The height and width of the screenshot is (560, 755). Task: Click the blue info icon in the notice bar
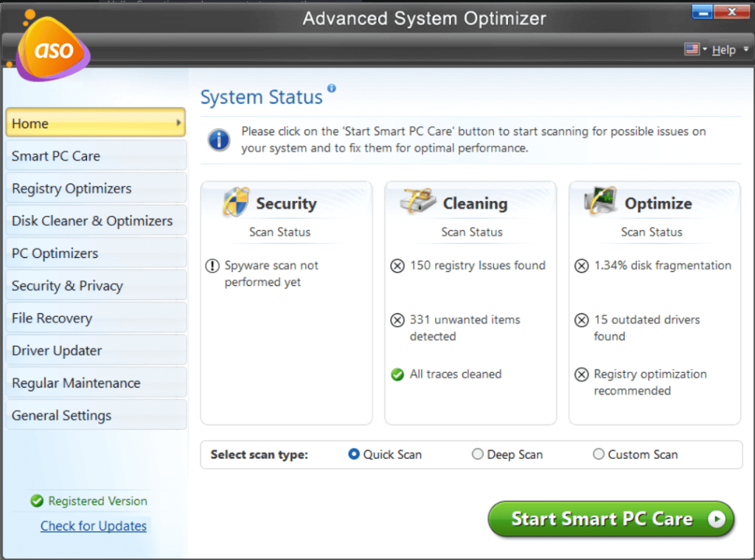pyautogui.click(x=219, y=139)
